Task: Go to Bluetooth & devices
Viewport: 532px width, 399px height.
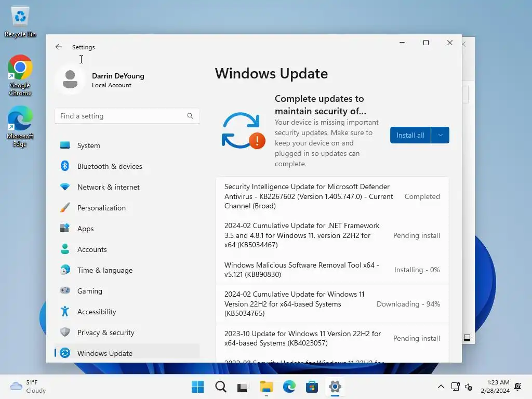Action: coord(127,166)
